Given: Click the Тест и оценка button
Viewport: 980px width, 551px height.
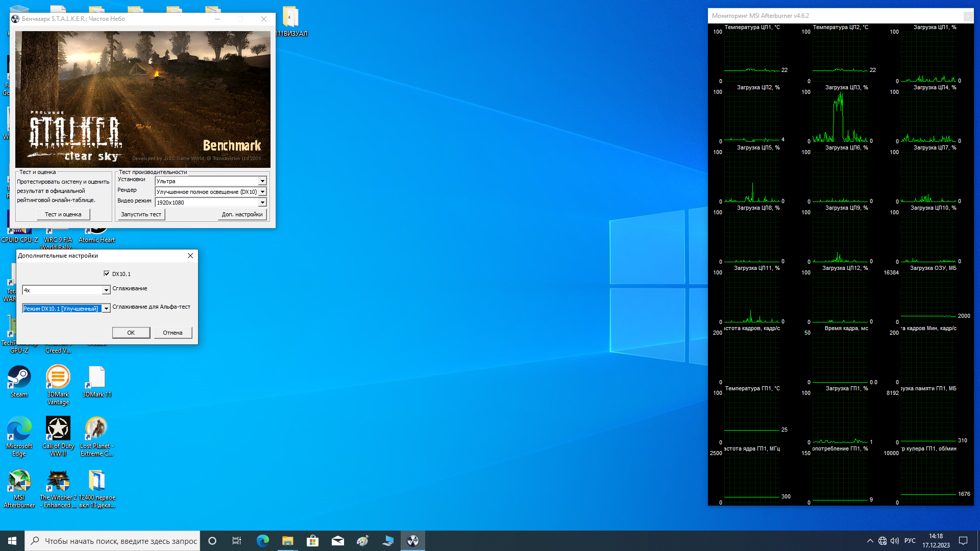Looking at the screenshot, I should tap(63, 214).
